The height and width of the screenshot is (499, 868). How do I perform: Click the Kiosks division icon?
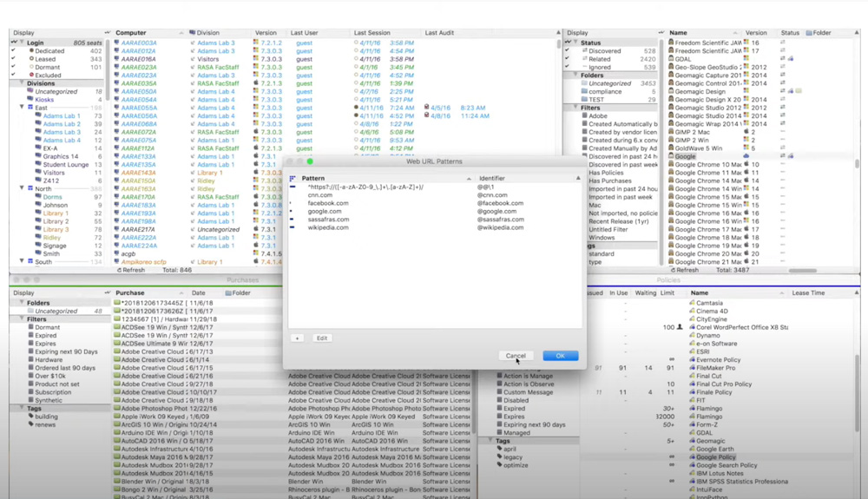tap(30, 100)
